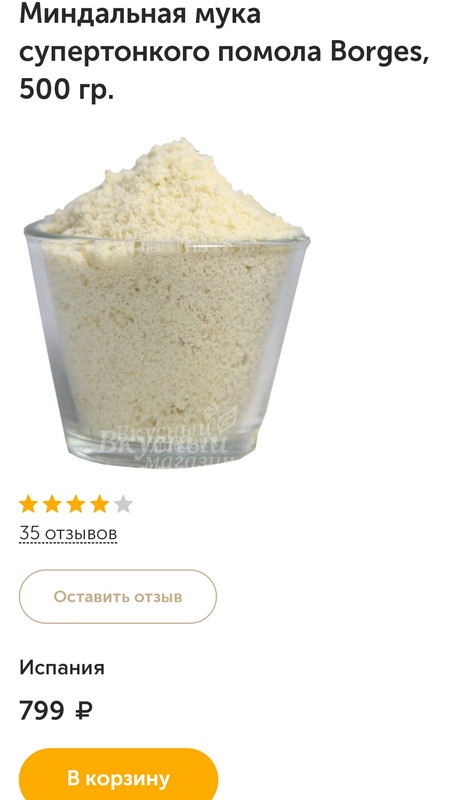466x800 pixels.
Task: Click the flour heap above glass rim
Action: pyautogui.click(x=171, y=191)
